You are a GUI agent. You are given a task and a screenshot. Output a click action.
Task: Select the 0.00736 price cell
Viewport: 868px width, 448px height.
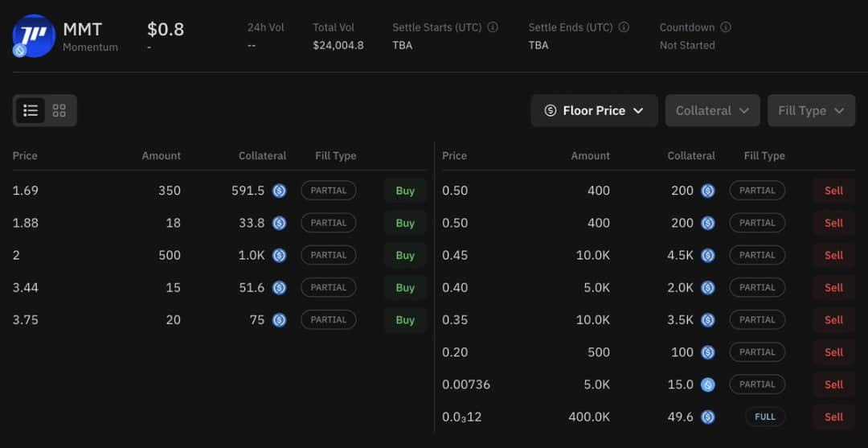[466, 384]
